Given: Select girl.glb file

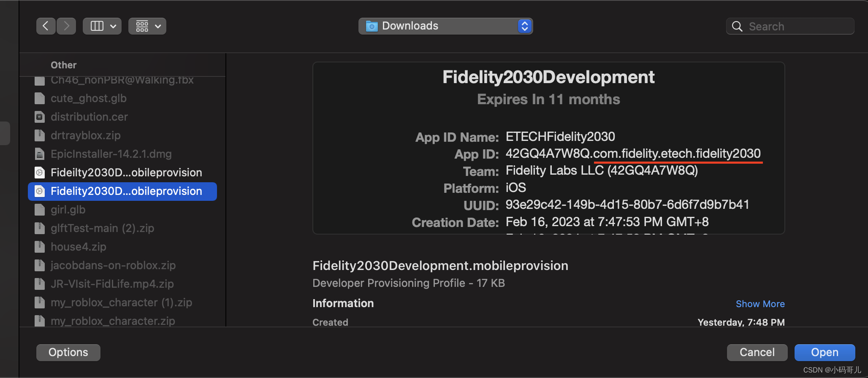Looking at the screenshot, I should [x=122, y=210].
